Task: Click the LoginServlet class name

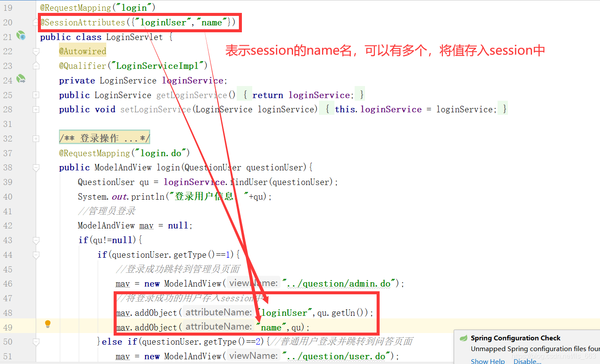Action: coord(135,37)
